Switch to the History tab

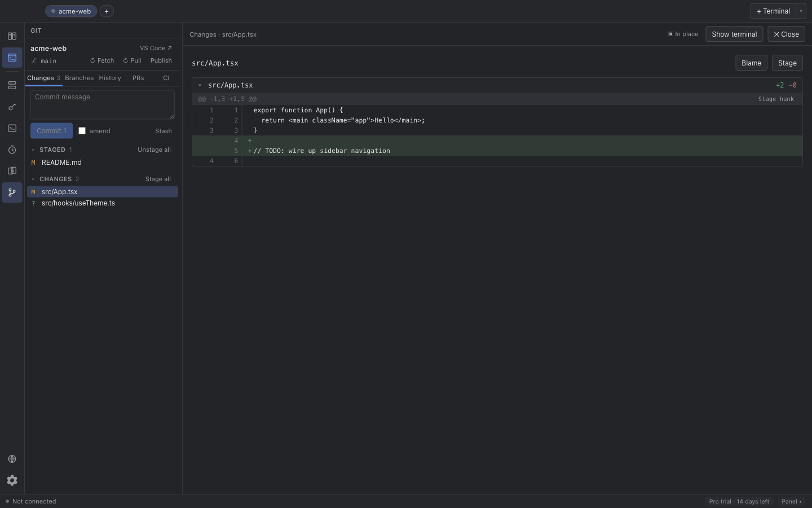[x=110, y=78]
